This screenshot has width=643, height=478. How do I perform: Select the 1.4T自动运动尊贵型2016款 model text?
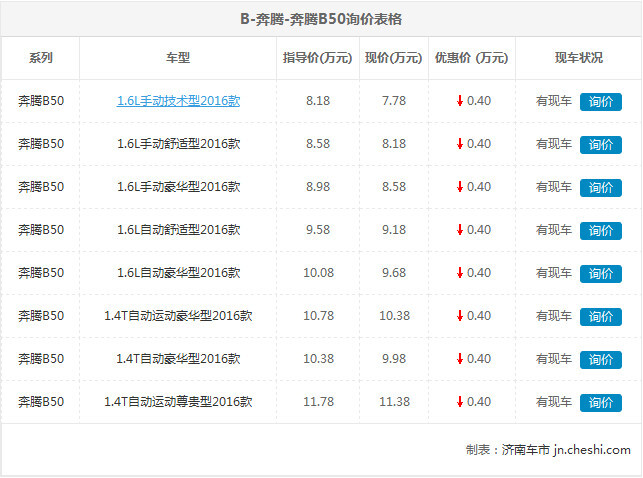click(x=178, y=402)
